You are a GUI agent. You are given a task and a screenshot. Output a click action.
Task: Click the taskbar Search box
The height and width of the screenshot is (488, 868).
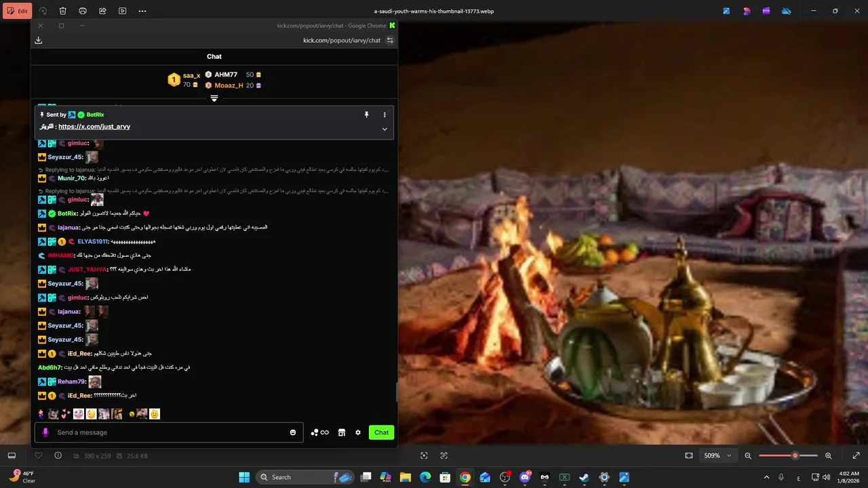(x=305, y=477)
